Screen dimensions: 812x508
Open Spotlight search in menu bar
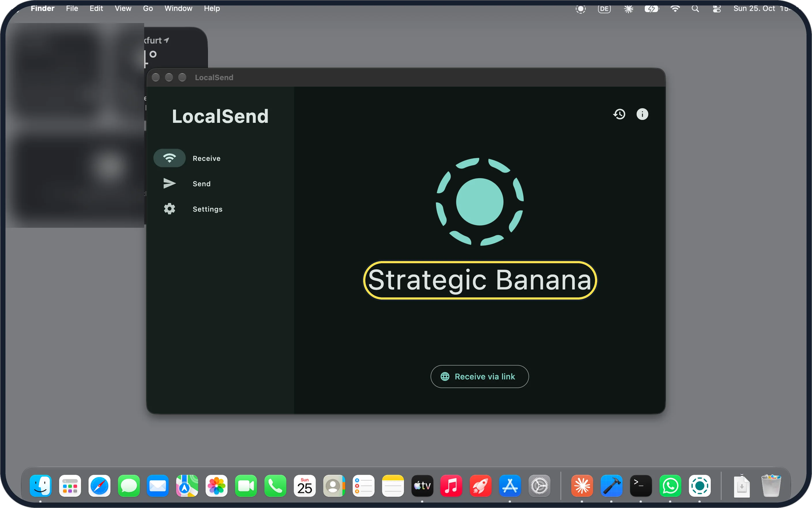click(x=696, y=9)
